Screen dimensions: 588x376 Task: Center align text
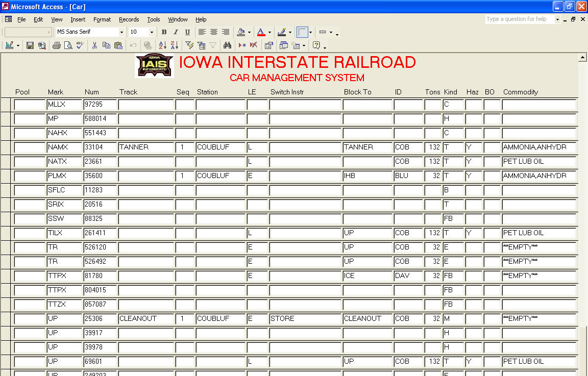[214, 32]
